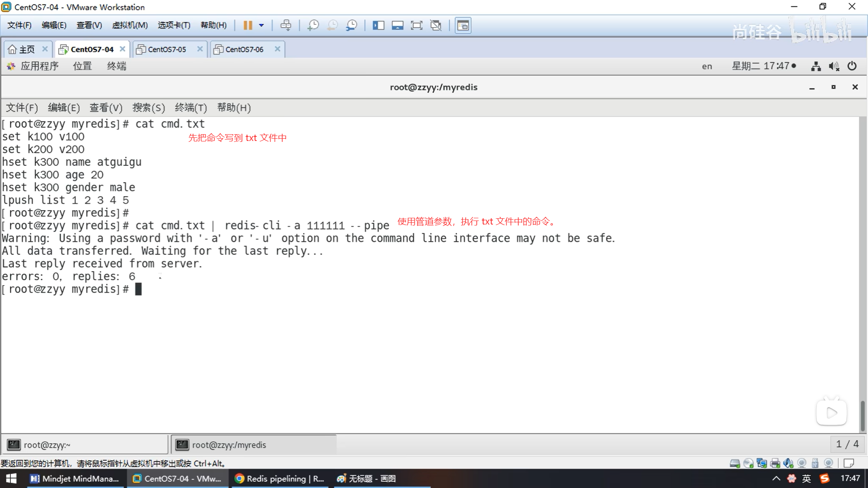Screen dimensions: 868x488
Task: Click the terminal vertical scrollbar
Action: point(863,416)
